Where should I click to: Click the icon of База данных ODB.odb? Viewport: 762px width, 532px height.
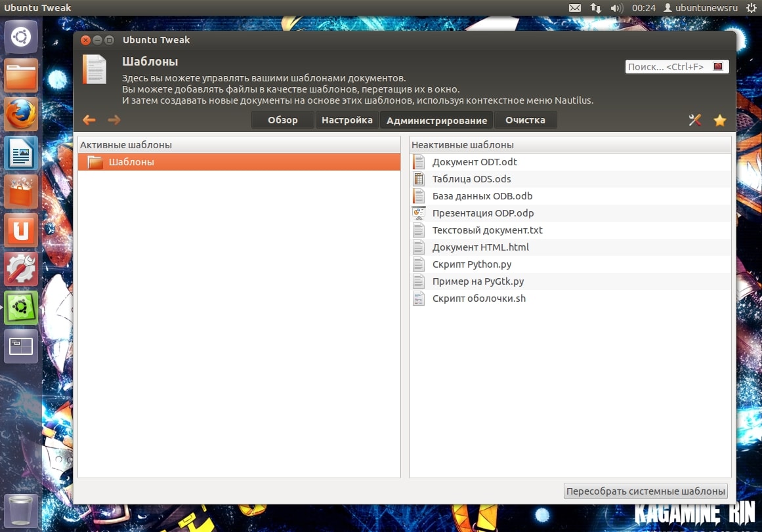[419, 195]
